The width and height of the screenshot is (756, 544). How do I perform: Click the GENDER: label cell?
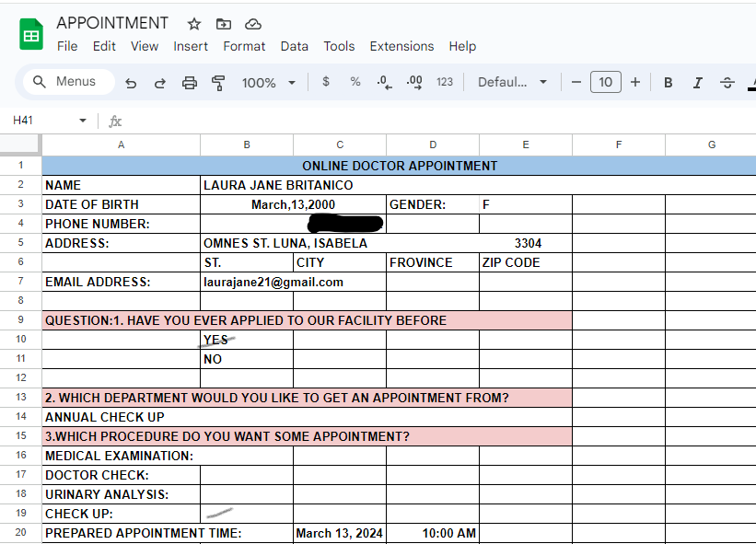[x=433, y=204]
